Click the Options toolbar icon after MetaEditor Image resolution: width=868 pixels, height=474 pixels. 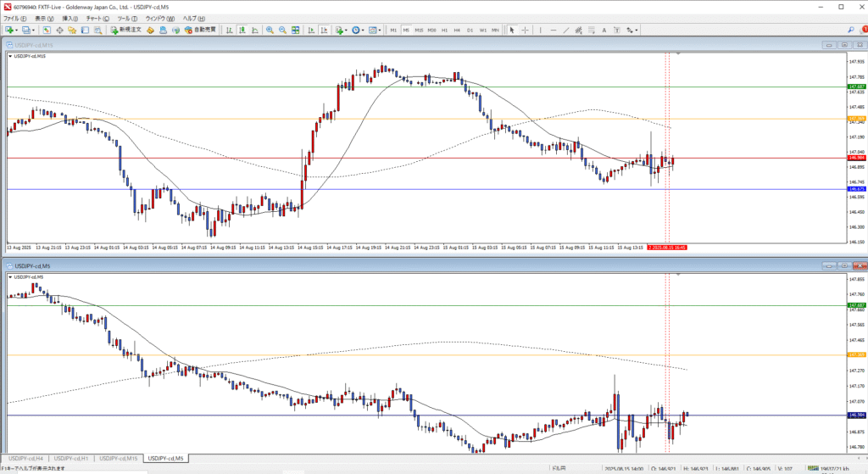pos(163,30)
